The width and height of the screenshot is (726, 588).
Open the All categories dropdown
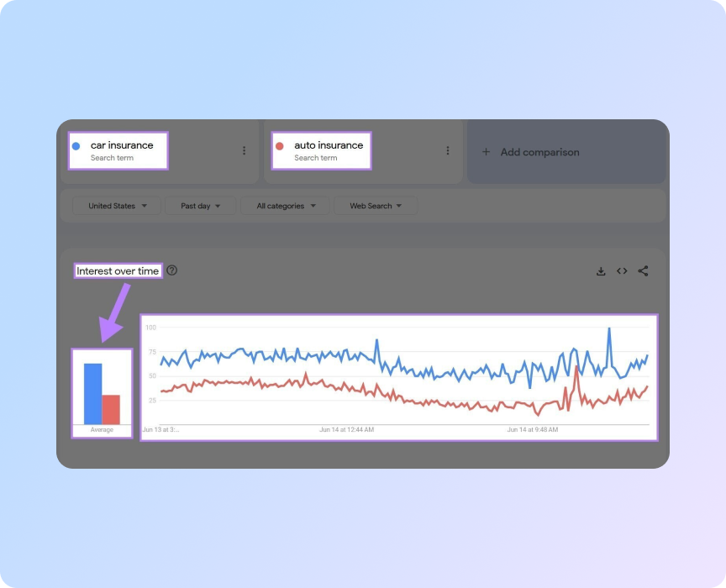[283, 206]
